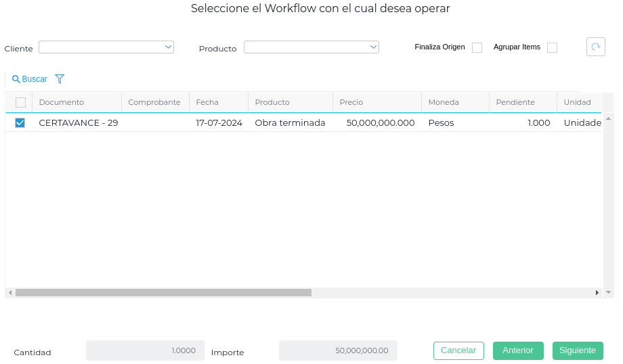
Task: Click the horizontal scrollbar thumb
Action: [163, 293]
